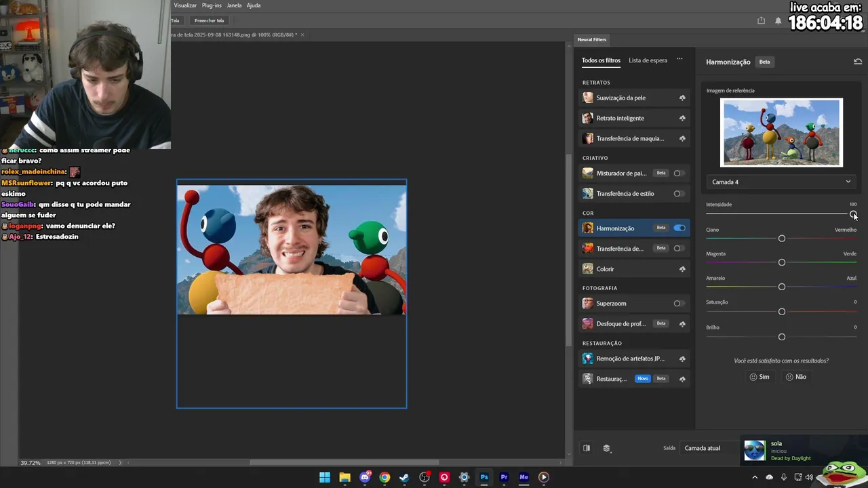868x488 pixels.
Task: Open Photoshop from the taskbar
Action: 484,477
